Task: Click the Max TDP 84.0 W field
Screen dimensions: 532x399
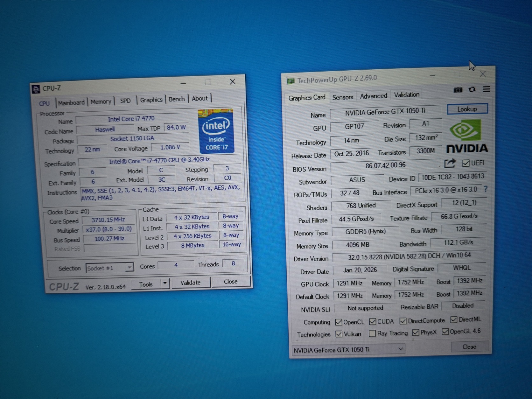Action: click(176, 128)
